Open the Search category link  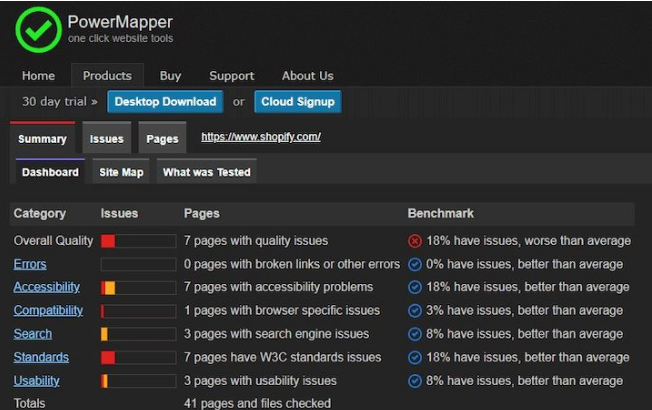pyautogui.click(x=33, y=334)
